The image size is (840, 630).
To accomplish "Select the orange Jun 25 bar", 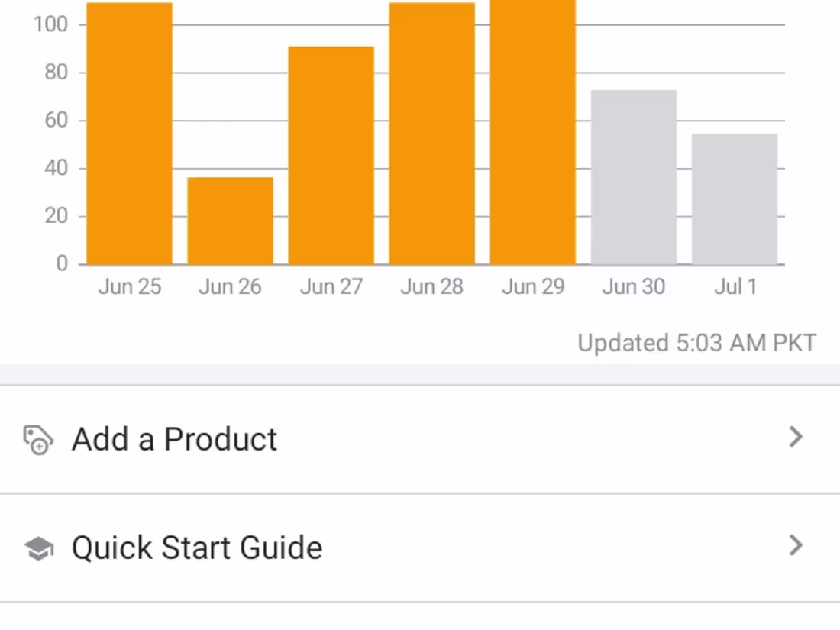I will coord(129,134).
